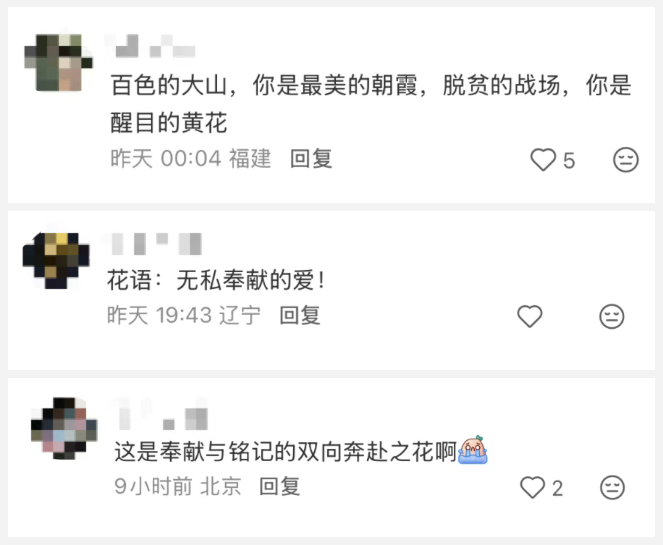
Task: Open the second commenter's avatar profile
Action: [56, 260]
